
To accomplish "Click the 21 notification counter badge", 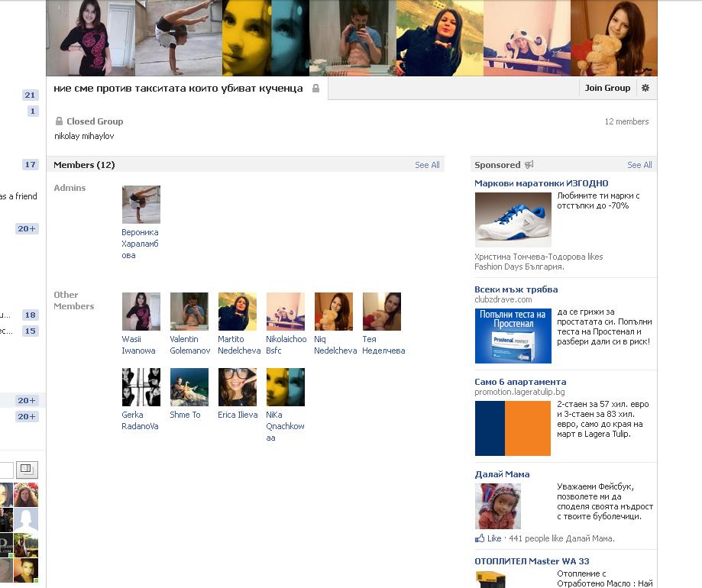I will [30, 95].
